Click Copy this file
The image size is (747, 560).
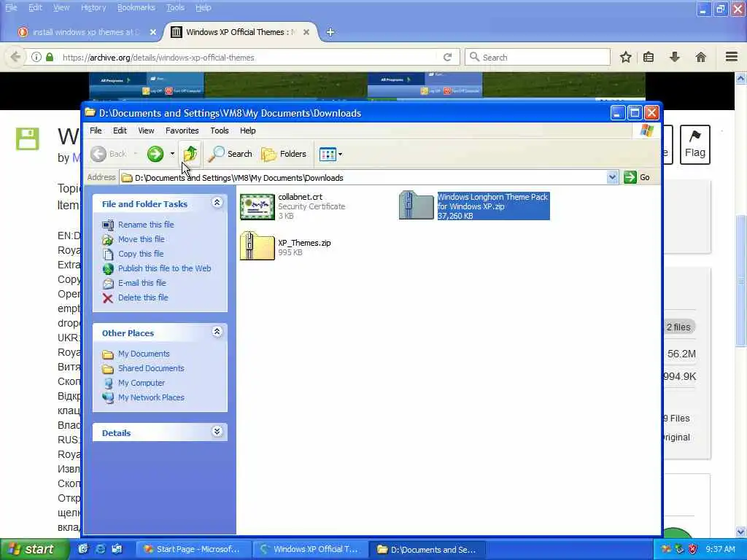tap(141, 254)
